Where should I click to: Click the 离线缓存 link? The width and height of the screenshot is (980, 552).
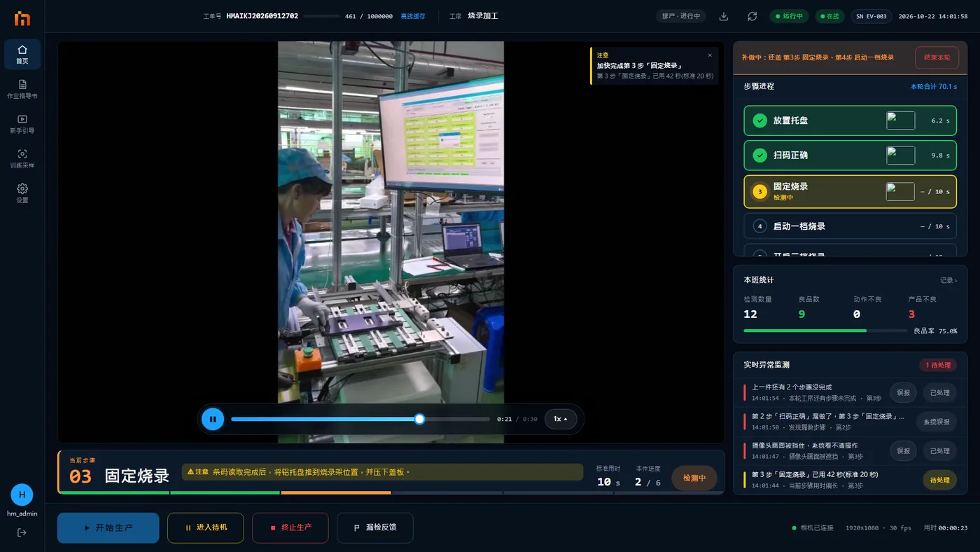pyautogui.click(x=413, y=16)
